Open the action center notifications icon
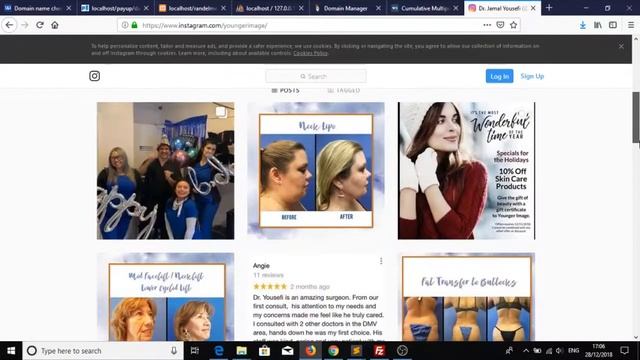 pyautogui.click(x=624, y=351)
